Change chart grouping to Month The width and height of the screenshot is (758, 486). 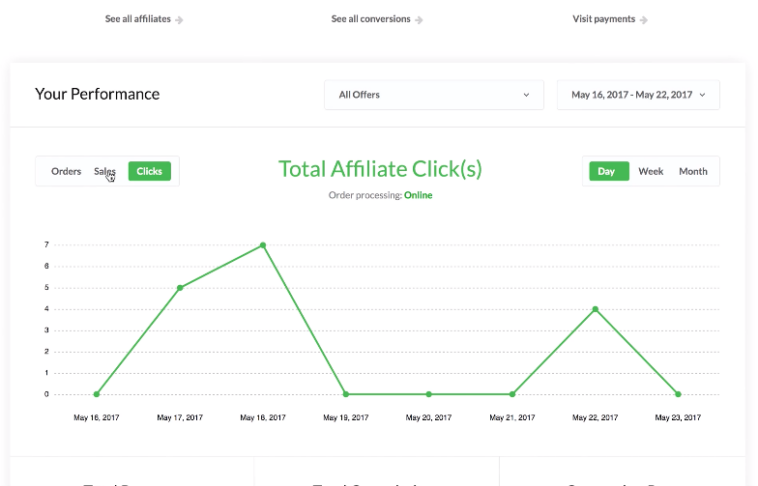pyautogui.click(x=693, y=171)
